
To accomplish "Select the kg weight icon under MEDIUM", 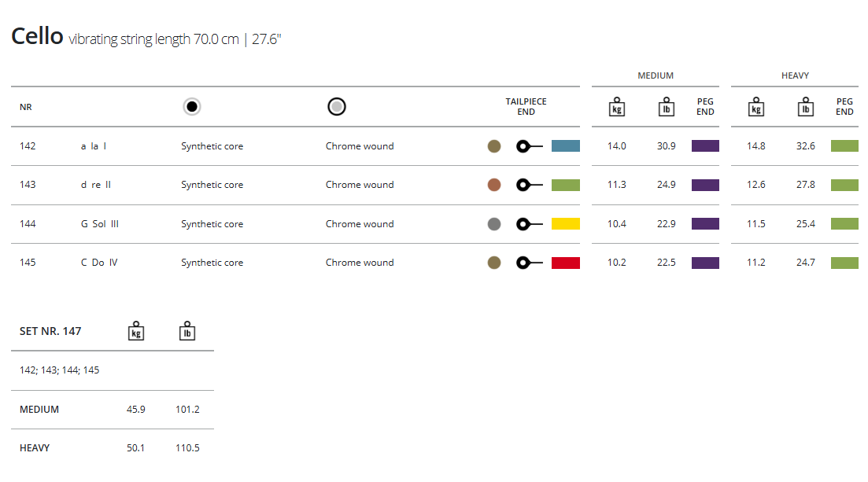I will [617, 107].
